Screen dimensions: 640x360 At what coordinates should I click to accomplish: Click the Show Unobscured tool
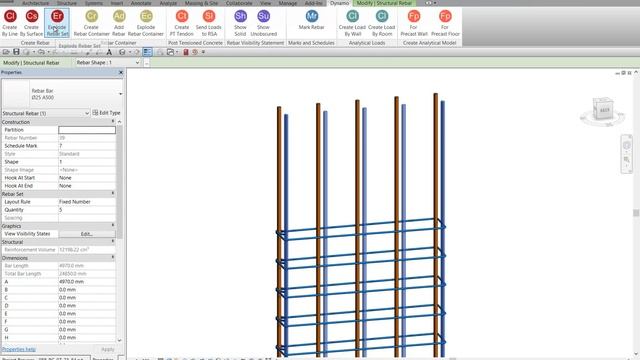tap(263, 23)
